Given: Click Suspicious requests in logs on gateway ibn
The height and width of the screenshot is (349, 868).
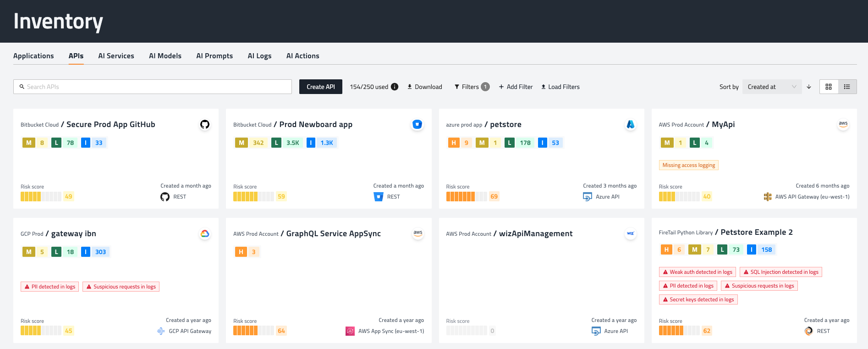Looking at the screenshot, I should [121, 287].
